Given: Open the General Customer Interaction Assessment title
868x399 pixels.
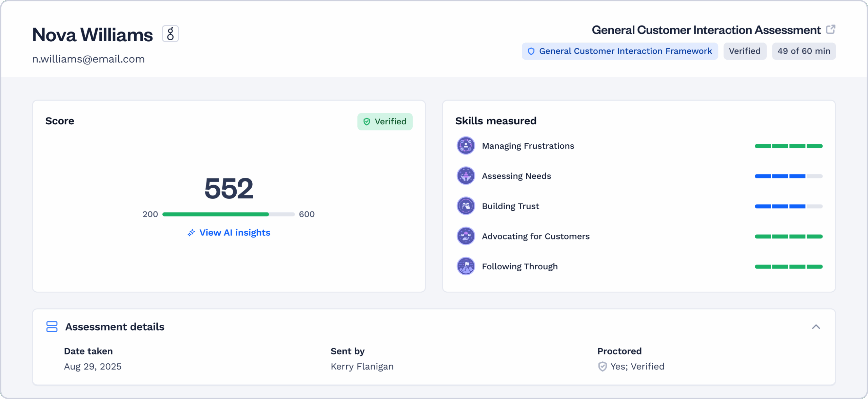Looking at the screenshot, I should (x=706, y=30).
